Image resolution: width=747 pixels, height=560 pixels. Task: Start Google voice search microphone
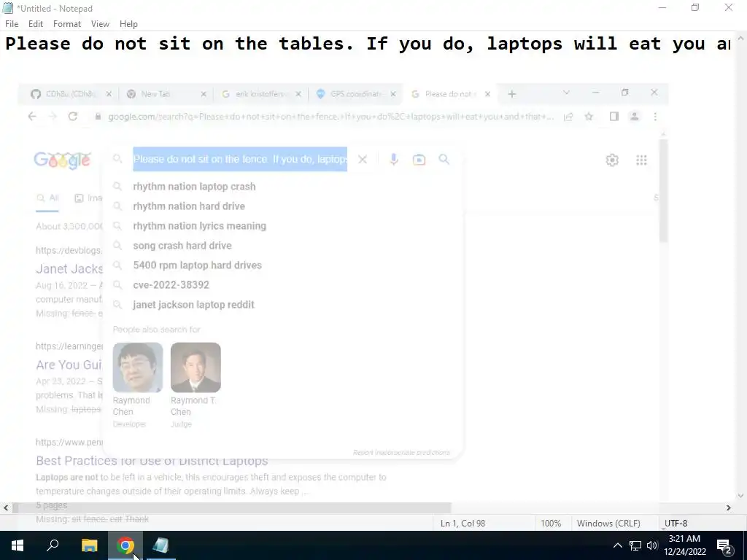point(393,160)
